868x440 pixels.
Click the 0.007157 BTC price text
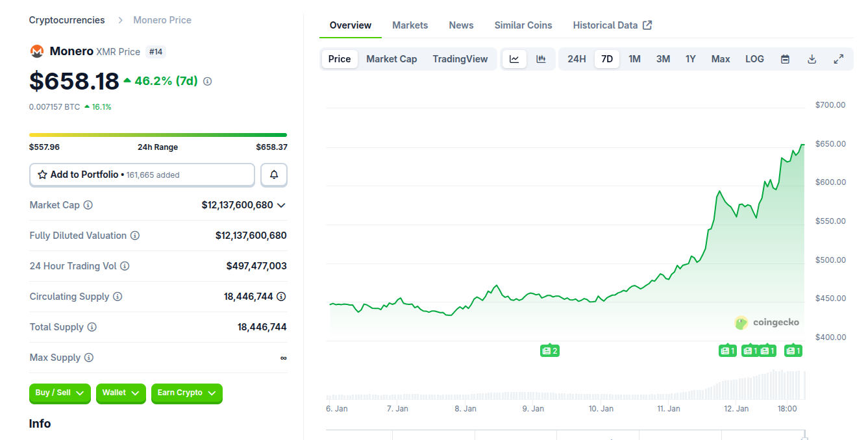tap(55, 106)
